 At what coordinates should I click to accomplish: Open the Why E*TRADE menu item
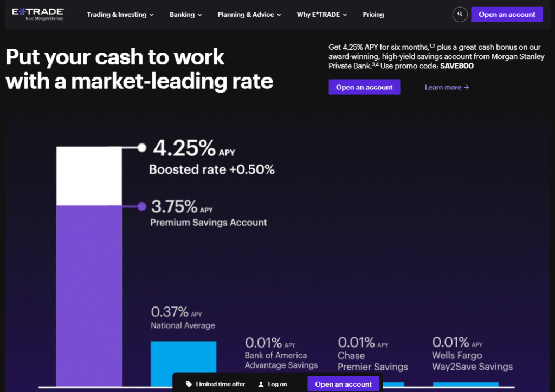[318, 15]
